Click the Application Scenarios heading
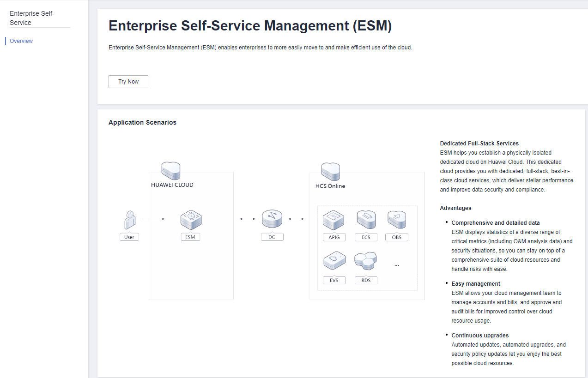Image resolution: width=588 pixels, height=378 pixels. [142, 122]
